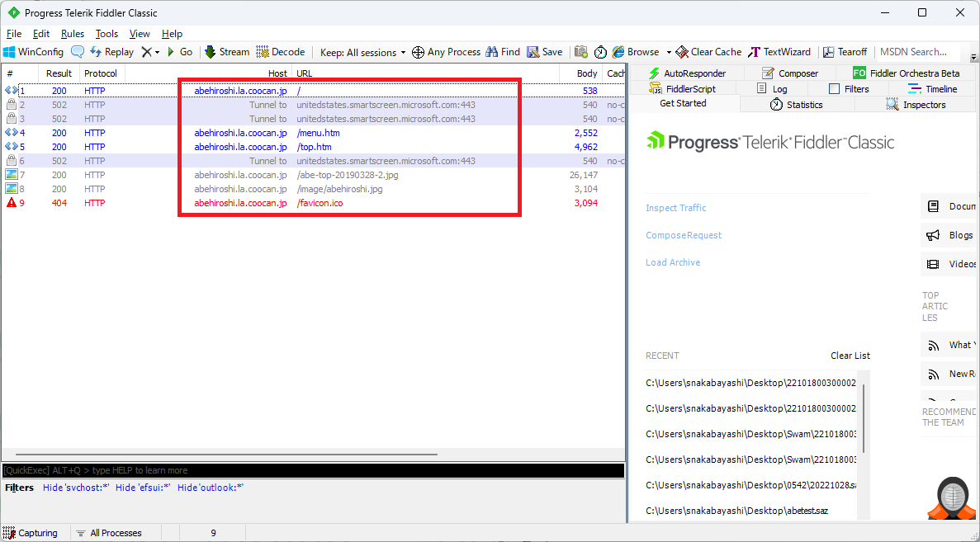The width and height of the screenshot is (980, 542).
Task: Open the Inspectors tab
Action: [x=916, y=104]
